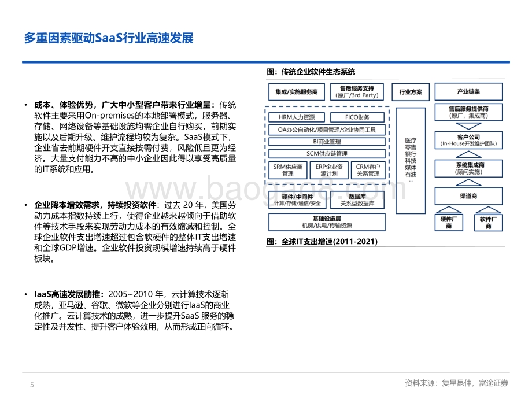Image resolution: width=532 pixels, height=399 pixels.
Task: Click the SCM供应链管理 box
Action: (327, 154)
